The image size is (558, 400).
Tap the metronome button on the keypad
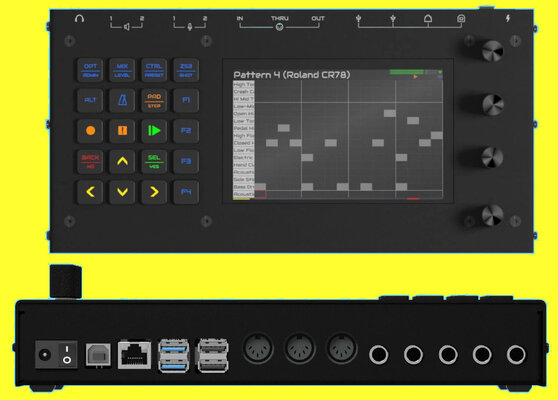click(122, 100)
